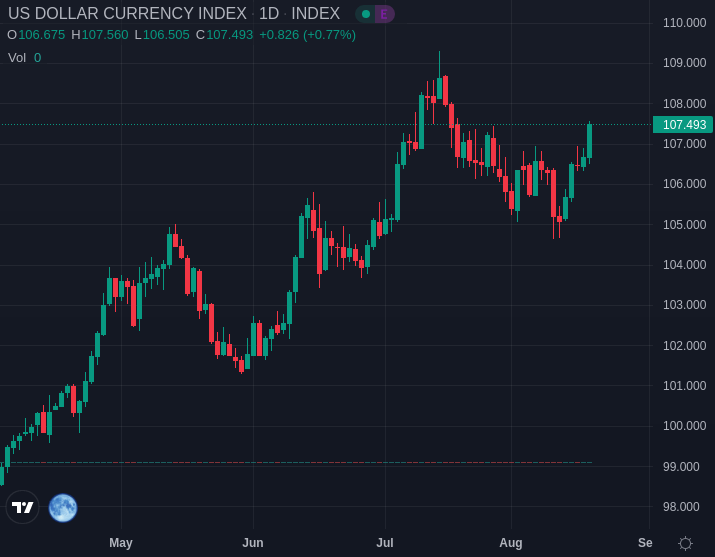Click the 98.000 price axis label
Viewport: 715px width, 557px height.
(681, 507)
